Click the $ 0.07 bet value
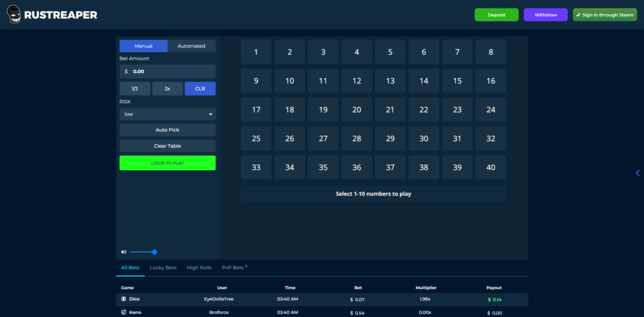 tap(357, 299)
